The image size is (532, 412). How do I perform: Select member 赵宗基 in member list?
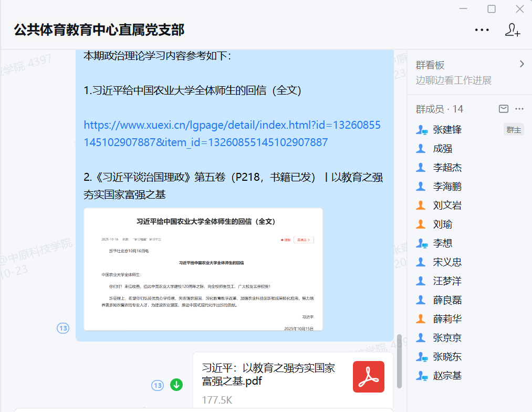tap(447, 376)
